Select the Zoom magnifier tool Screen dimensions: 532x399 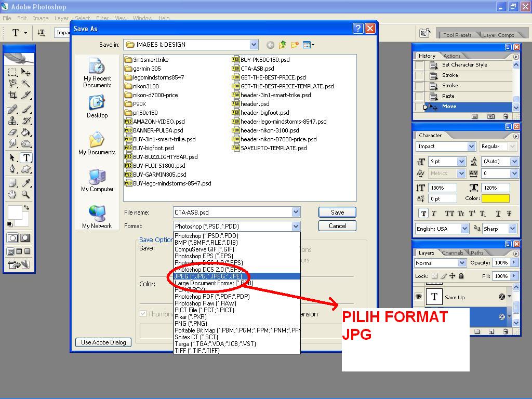click(26, 194)
